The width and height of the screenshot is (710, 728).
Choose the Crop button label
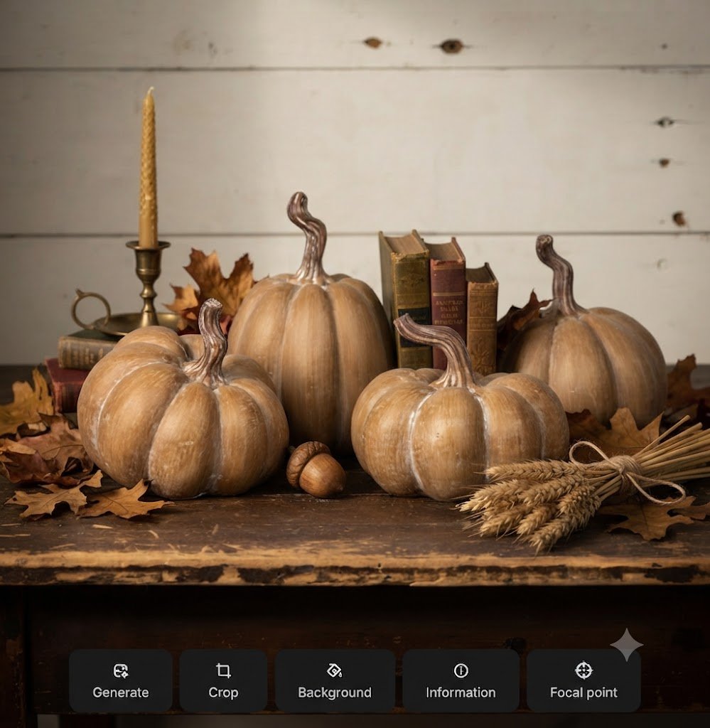coord(223,692)
